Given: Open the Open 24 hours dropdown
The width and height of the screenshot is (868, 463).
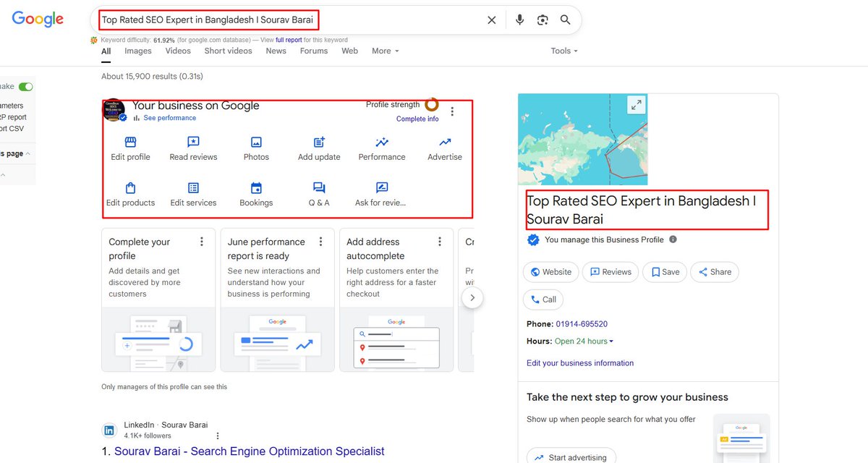Looking at the screenshot, I should [x=584, y=341].
